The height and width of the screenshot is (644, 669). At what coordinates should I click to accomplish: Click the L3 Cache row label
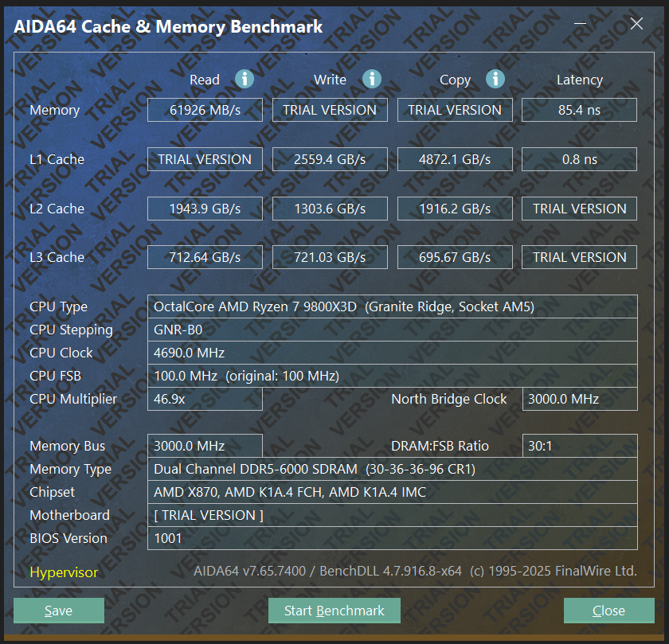tap(57, 257)
